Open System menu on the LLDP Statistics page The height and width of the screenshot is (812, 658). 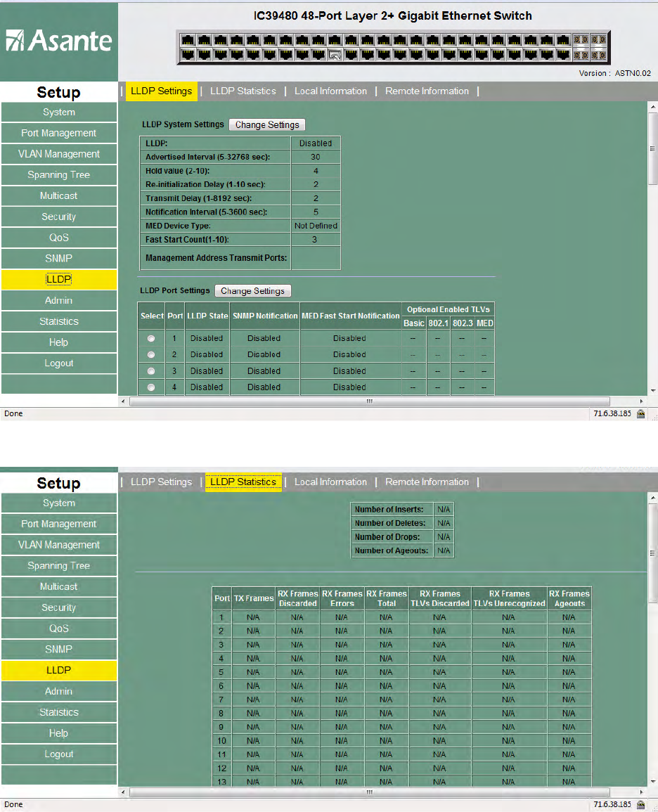pos(59,503)
